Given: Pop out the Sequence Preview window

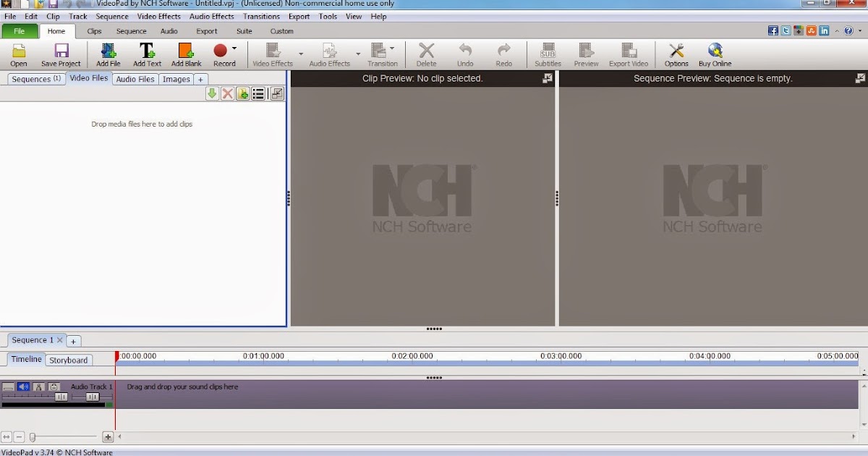Looking at the screenshot, I should pos(860,78).
